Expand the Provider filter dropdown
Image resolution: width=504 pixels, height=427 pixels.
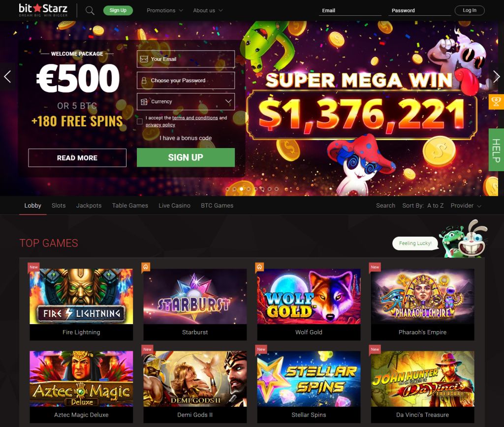tap(466, 206)
